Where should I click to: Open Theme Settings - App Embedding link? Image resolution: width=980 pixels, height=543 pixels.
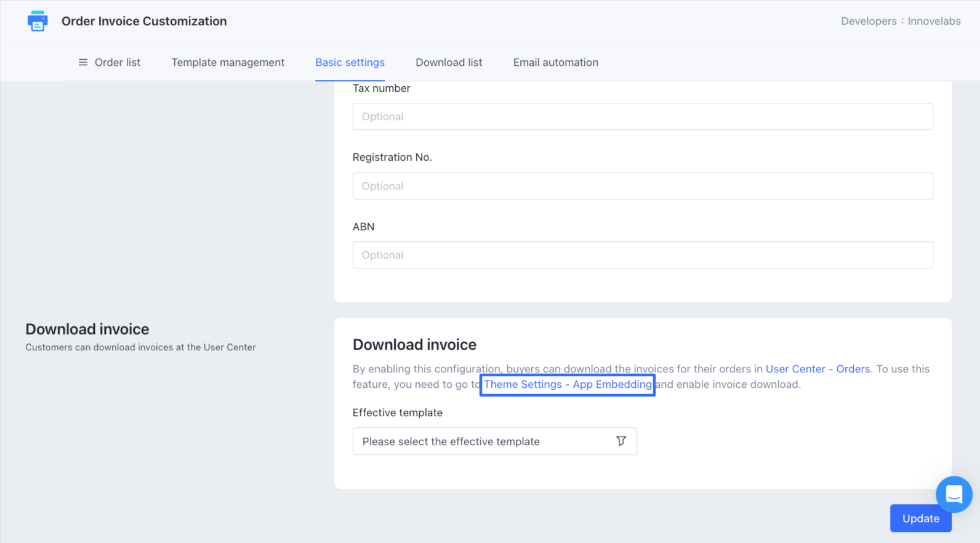(567, 385)
